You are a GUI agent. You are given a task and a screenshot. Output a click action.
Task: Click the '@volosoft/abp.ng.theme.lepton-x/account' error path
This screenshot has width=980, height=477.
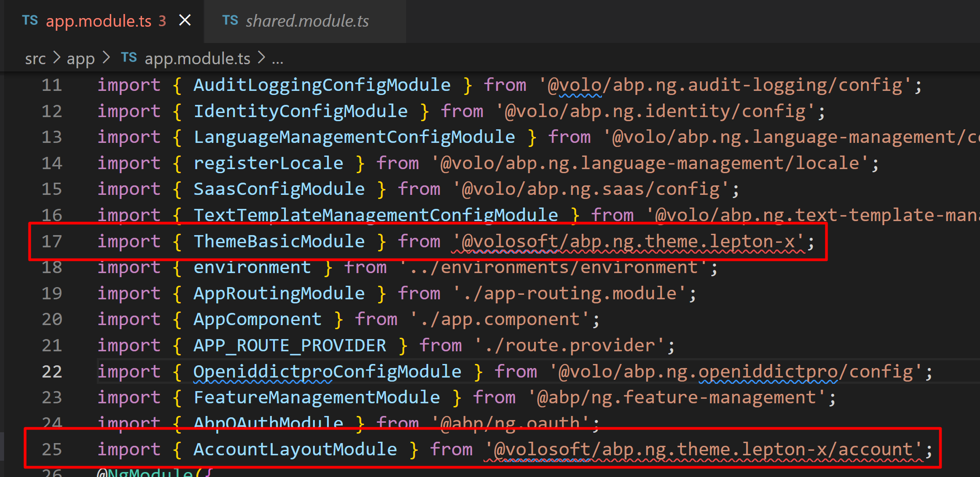tap(703, 449)
